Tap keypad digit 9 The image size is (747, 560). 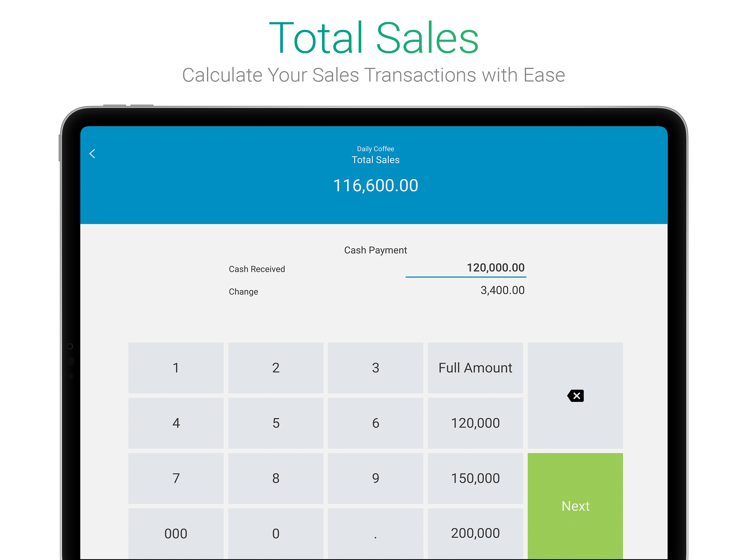[x=375, y=479]
